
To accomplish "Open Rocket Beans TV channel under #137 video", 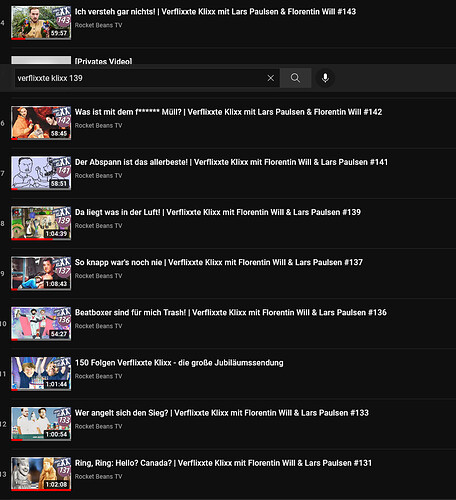I will tap(98, 276).
